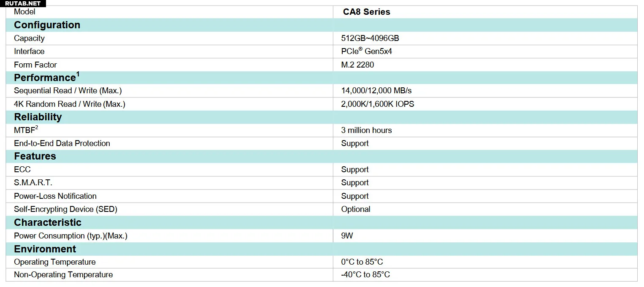Click the 512GB~4096GB capacity value
This screenshot has width=644, height=287.
point(370,38)
